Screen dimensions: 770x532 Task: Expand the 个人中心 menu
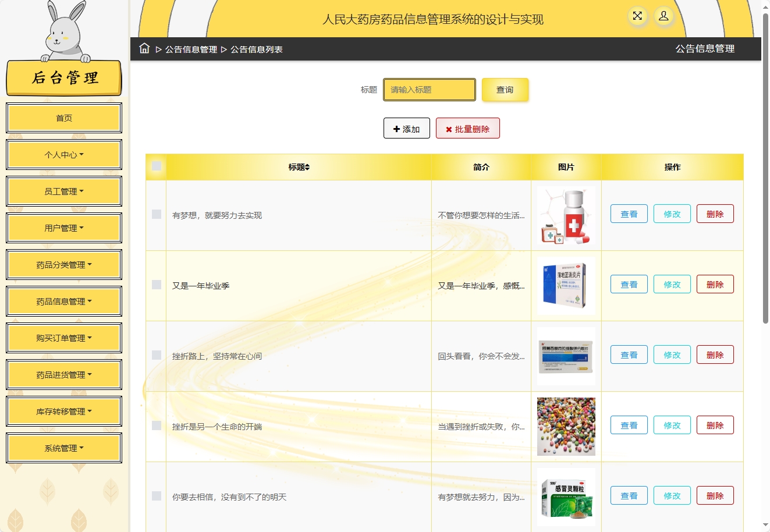pyautogui.click(x=63, y=154)
